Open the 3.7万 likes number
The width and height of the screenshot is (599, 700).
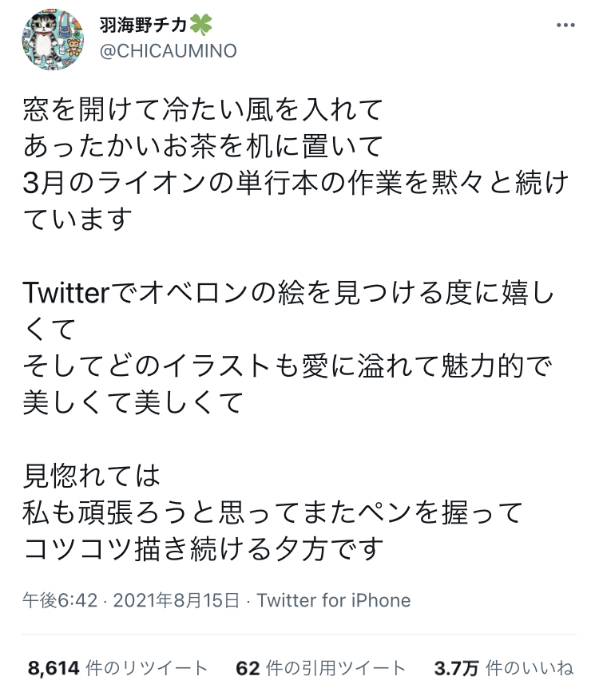pyautogui.click(x=454, y=668)
